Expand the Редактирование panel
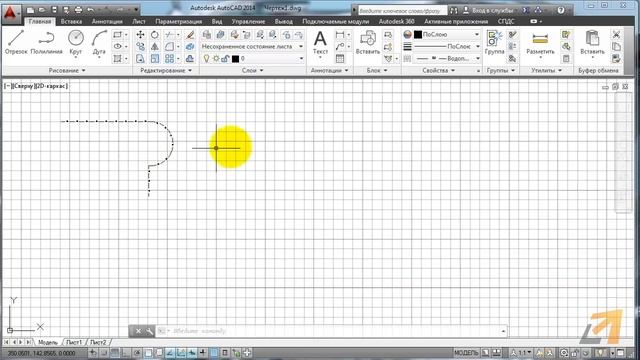640x360 pixels. click(x=166, y=71)
